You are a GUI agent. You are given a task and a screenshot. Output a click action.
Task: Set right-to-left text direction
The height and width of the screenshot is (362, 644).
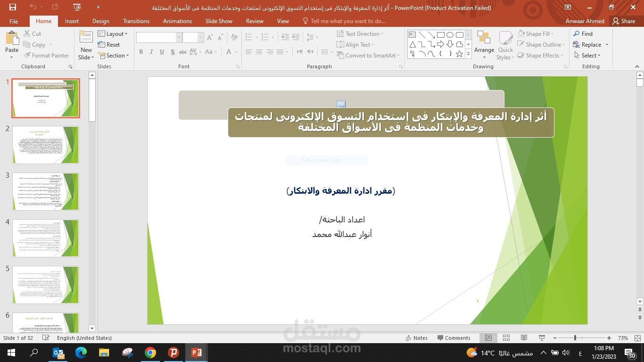pos(310,52)
